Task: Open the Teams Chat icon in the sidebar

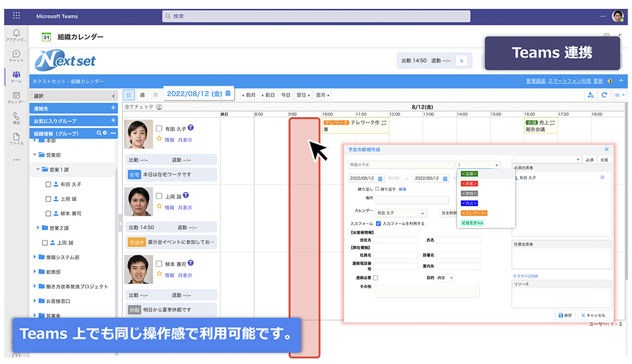Action: [x=16, y=56]
